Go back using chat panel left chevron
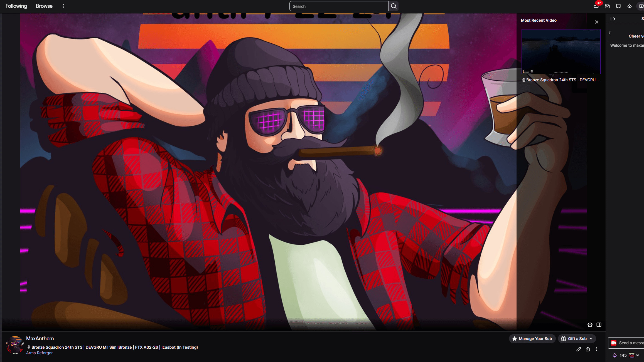The image size is (644, 362). coord(610,33)
